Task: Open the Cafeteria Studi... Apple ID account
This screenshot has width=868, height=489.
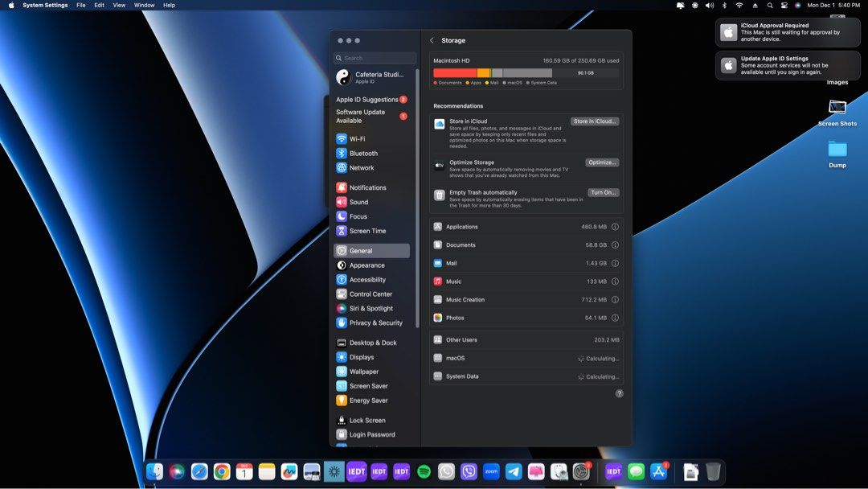Action: pos(372,77)
